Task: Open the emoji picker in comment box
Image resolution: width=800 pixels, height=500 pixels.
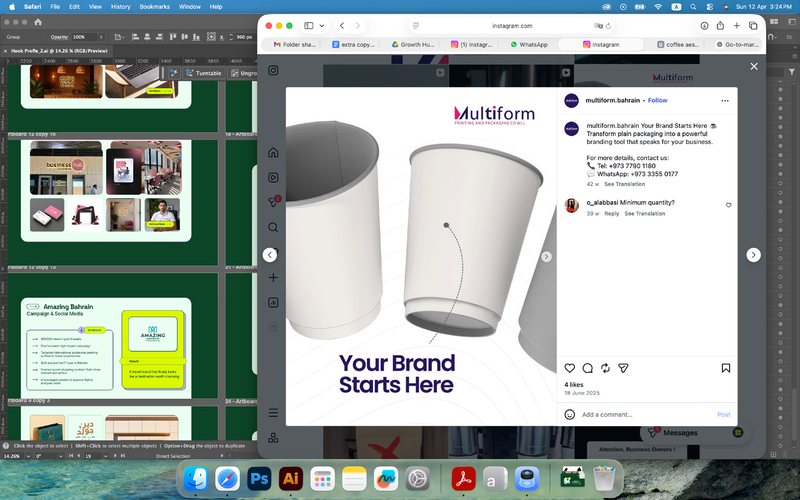Action: (570, 414)
